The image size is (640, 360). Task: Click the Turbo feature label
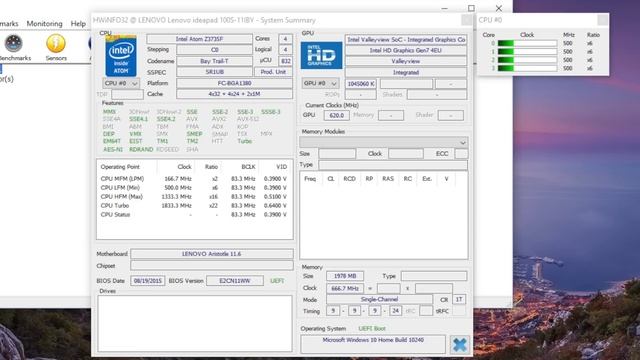244,141
